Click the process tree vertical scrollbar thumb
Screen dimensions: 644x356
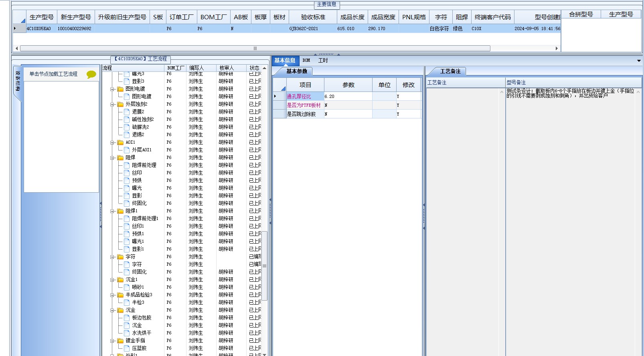[264, 266]
